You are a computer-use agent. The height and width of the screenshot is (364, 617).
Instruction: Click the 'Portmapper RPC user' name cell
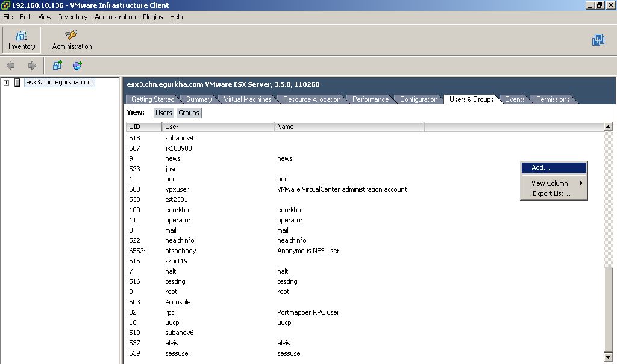pos(308,312)
